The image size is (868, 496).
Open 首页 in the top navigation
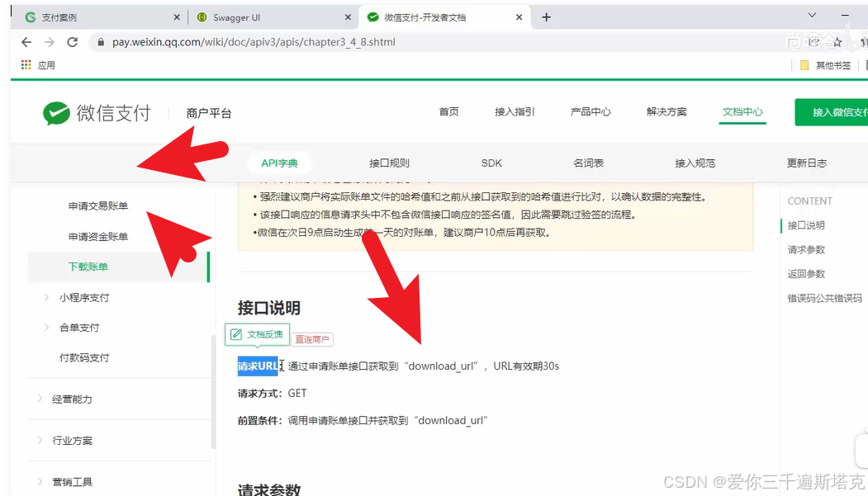pyautogui.click(x=449, y=111)
